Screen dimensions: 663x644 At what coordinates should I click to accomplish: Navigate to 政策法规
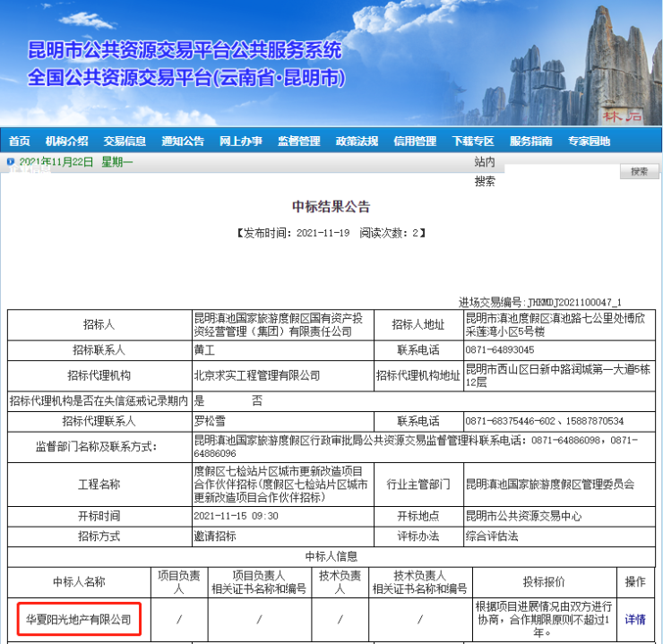pos(357,141)
